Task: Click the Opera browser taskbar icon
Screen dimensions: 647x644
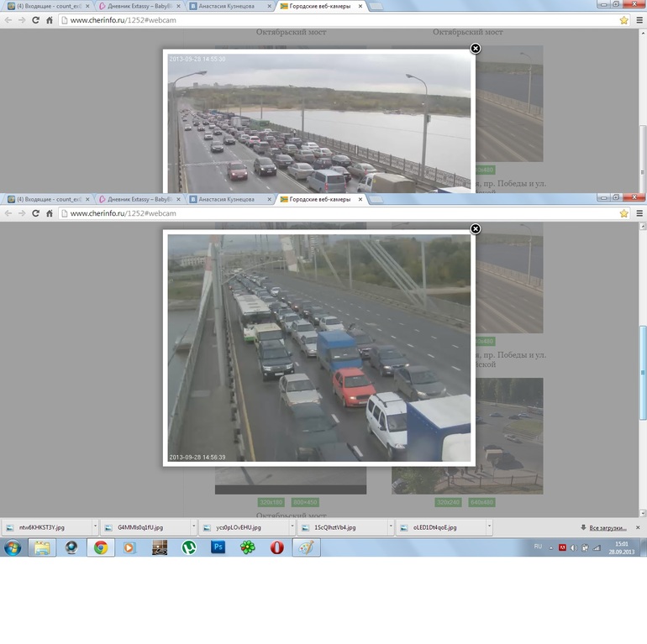Action: pyautogui.click(x=276, y=547)
